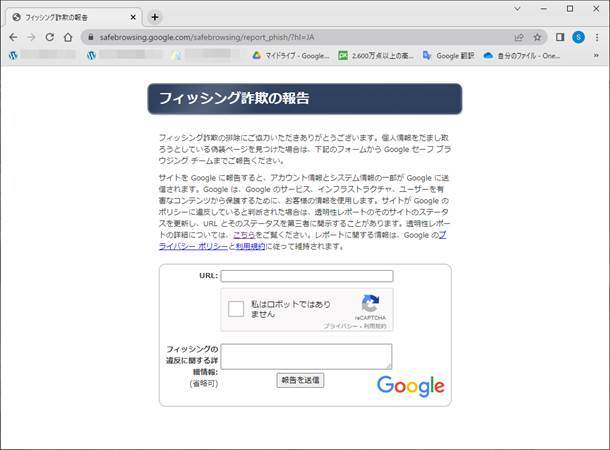This screenshot has height=450, width=610.
Task: Reload the page with the refresh icon
Action: 50,37
